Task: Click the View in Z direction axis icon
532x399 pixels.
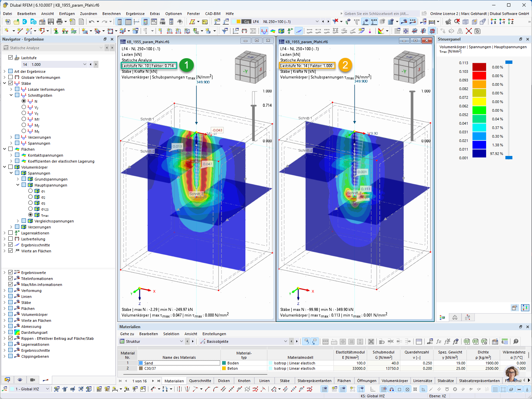Action: pyautogui.click(x=511, y=22)
